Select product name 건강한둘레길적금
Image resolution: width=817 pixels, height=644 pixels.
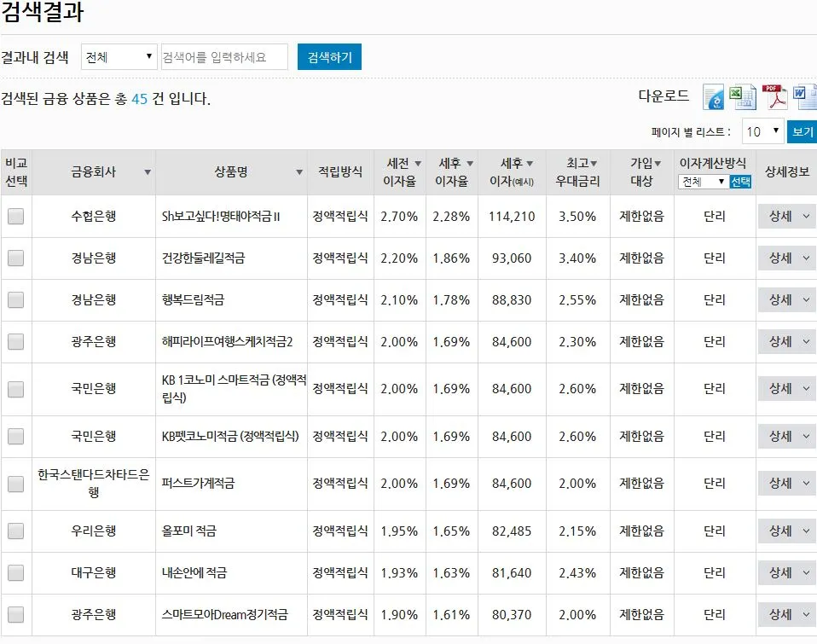[203, 258]
